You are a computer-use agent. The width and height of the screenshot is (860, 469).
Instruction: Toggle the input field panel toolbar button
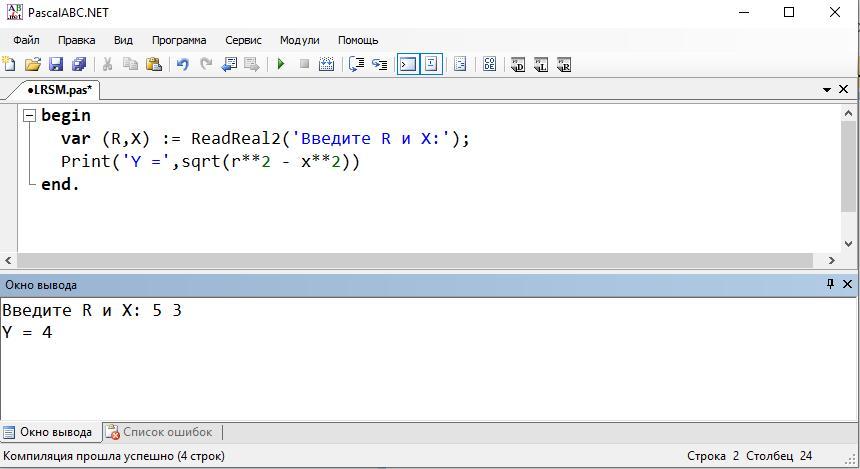pyautogui.click(x=431, y=64)
